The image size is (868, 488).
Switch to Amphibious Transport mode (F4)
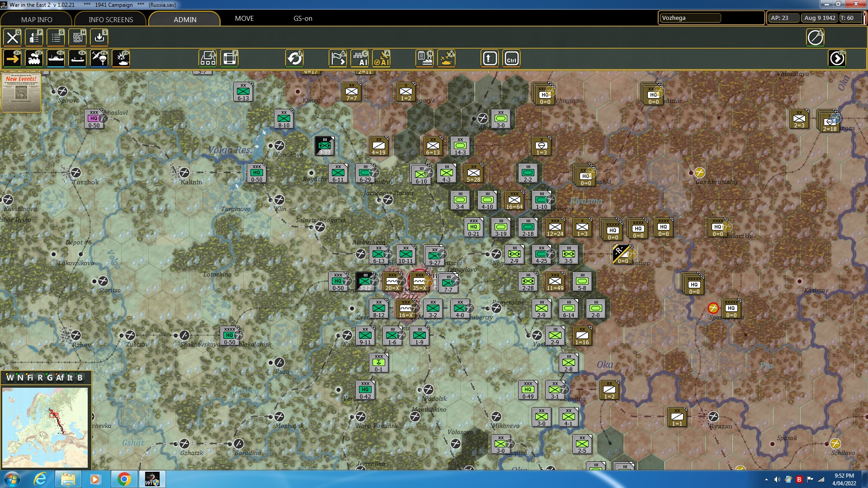[77, 59]
